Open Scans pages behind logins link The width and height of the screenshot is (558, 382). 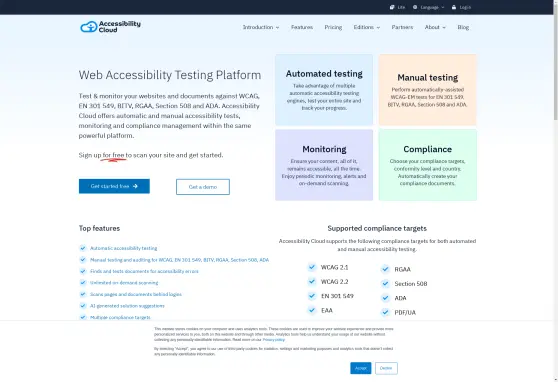pyautogui.click(x=136, y=294)
